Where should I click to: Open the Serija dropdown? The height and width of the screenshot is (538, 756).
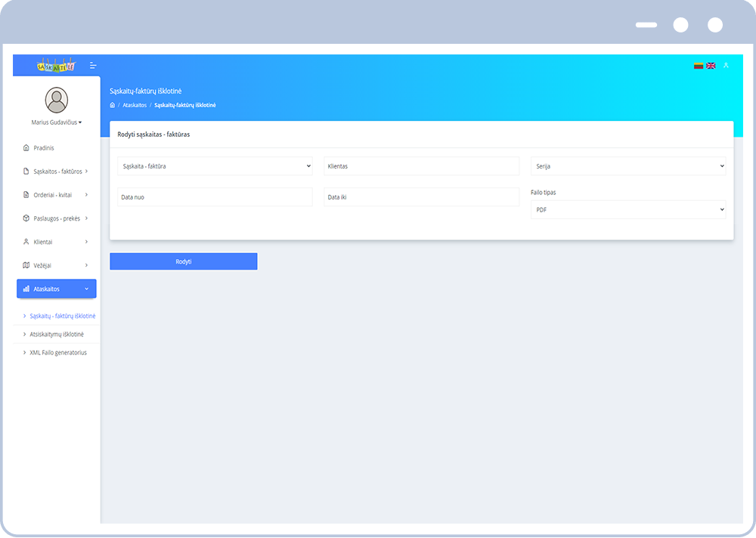point(628,165)
